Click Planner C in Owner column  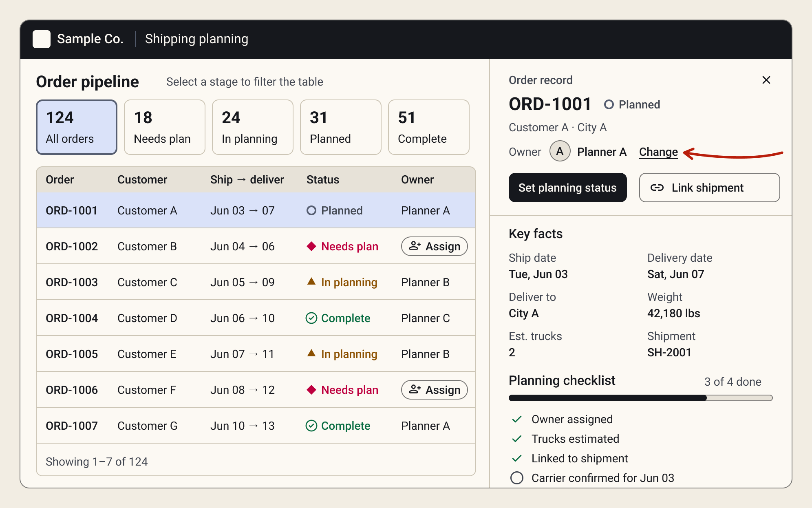[426, 318]
